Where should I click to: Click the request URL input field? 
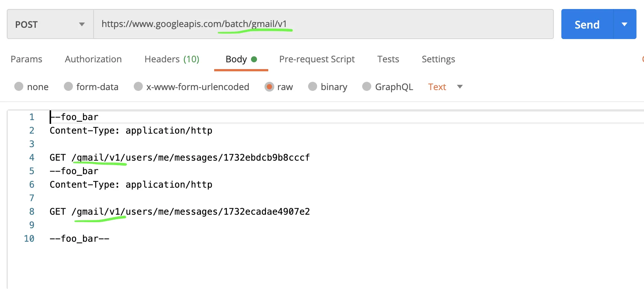[323, 24]
